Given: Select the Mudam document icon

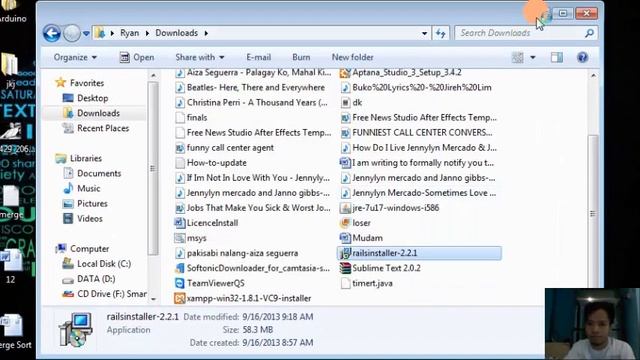Looking at the screenshot, I should click(x=345, y=238).
